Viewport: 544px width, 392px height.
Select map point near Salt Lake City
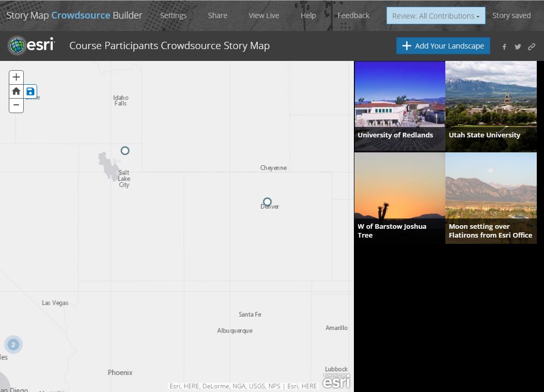pyautogui.click(x=125, y=151)
